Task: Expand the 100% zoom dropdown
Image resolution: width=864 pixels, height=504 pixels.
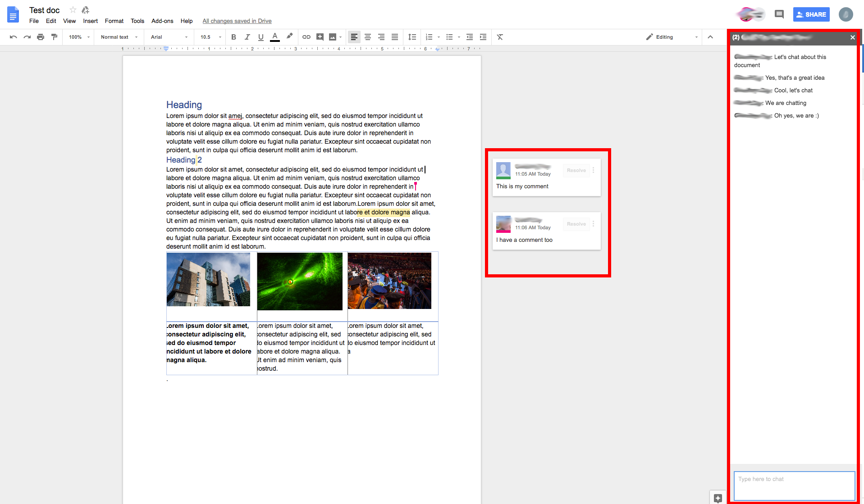Action: pyautogui.click(x=79, y=37)
